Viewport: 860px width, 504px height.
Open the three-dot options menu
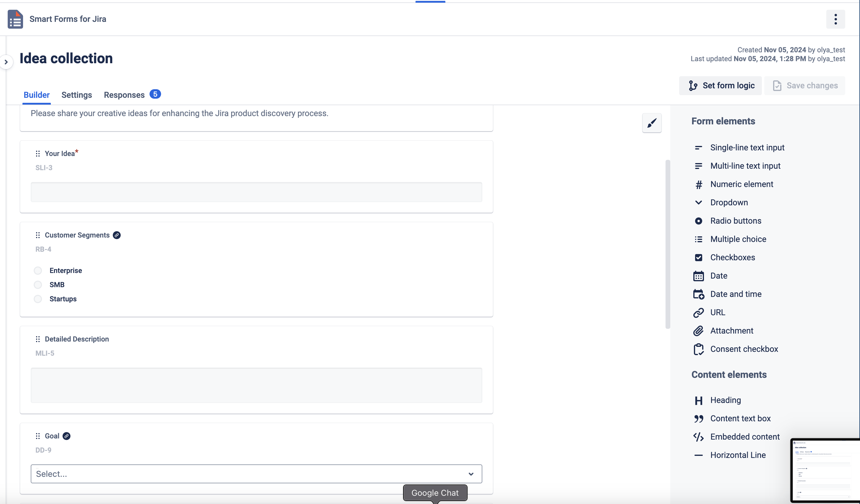pos(835,19)
